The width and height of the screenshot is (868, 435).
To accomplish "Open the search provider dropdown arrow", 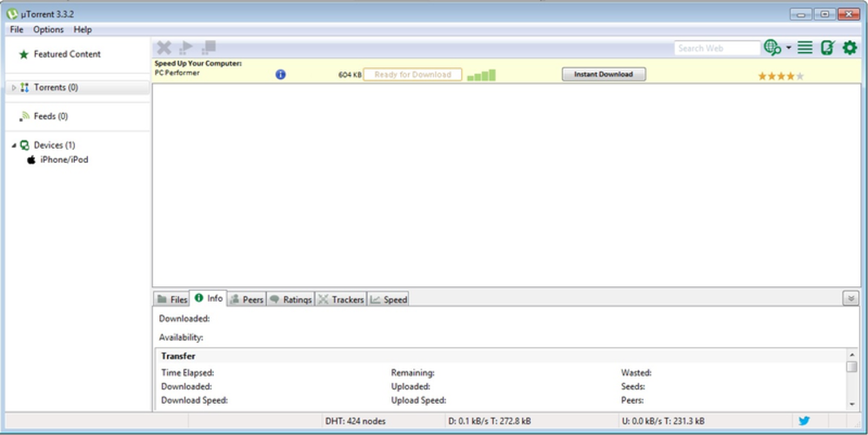I will point(788,48).
